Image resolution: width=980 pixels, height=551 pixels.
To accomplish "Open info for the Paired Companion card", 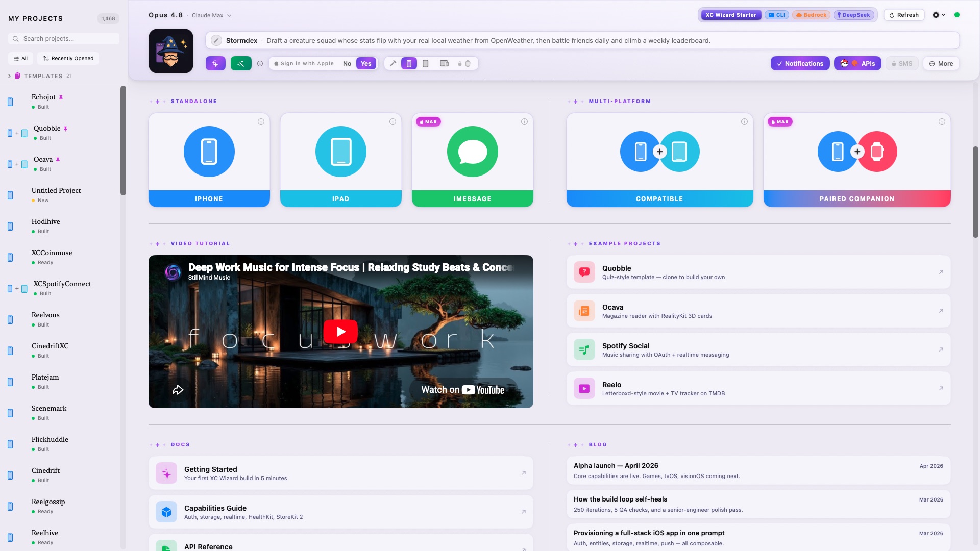I will pyautogui.click(x=942, y=121).
